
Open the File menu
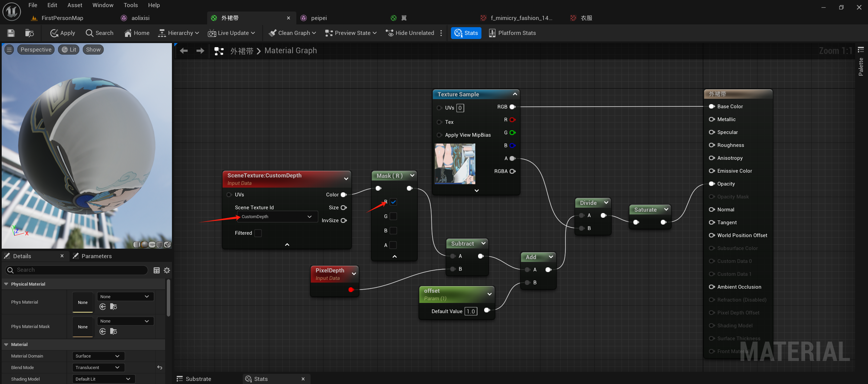click(x=33, y=5)
